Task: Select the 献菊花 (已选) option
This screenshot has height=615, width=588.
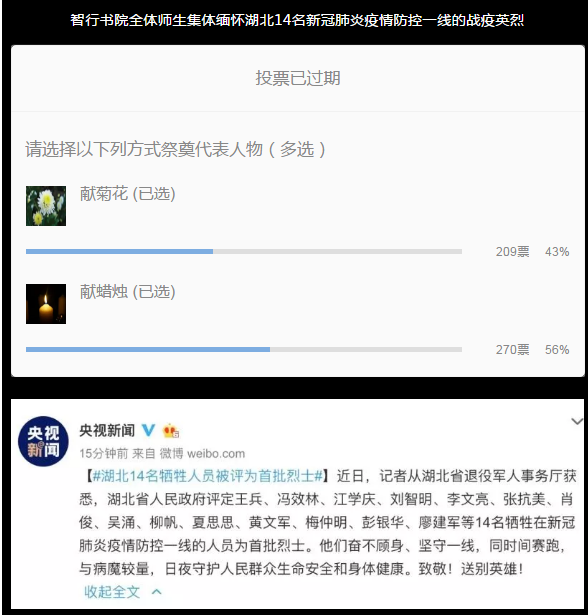Action: [x=127, y=194]
